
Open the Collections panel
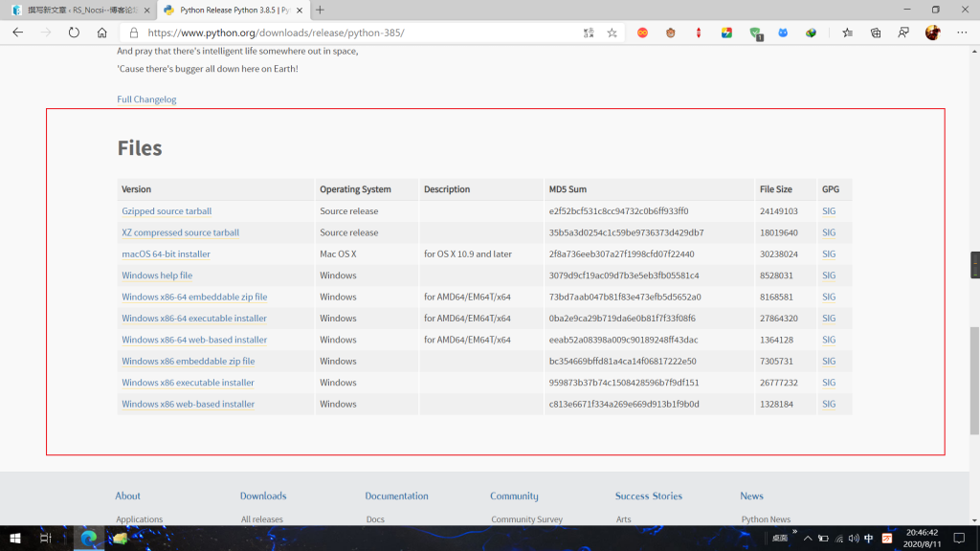[x=876, y=33]
